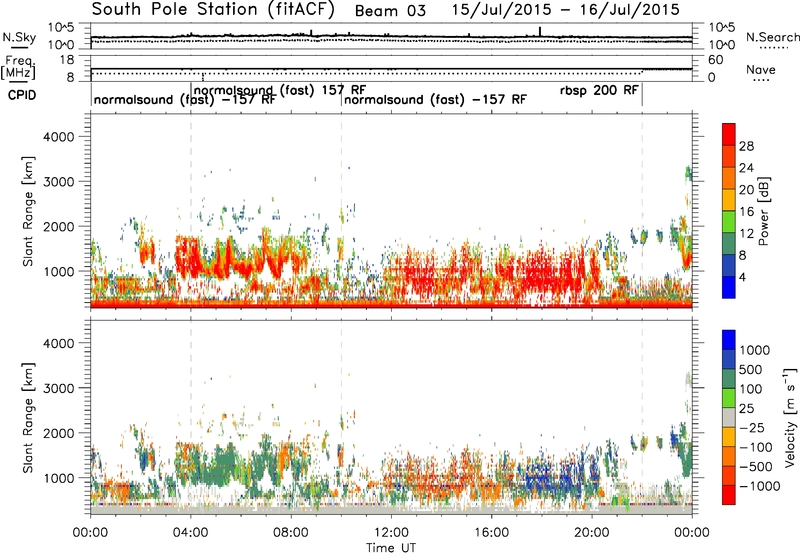Image resolution: width=800 pixels, height=554 pixels.
Task: Pick the light green segment of power colorbar
Action: click(729, 222)
